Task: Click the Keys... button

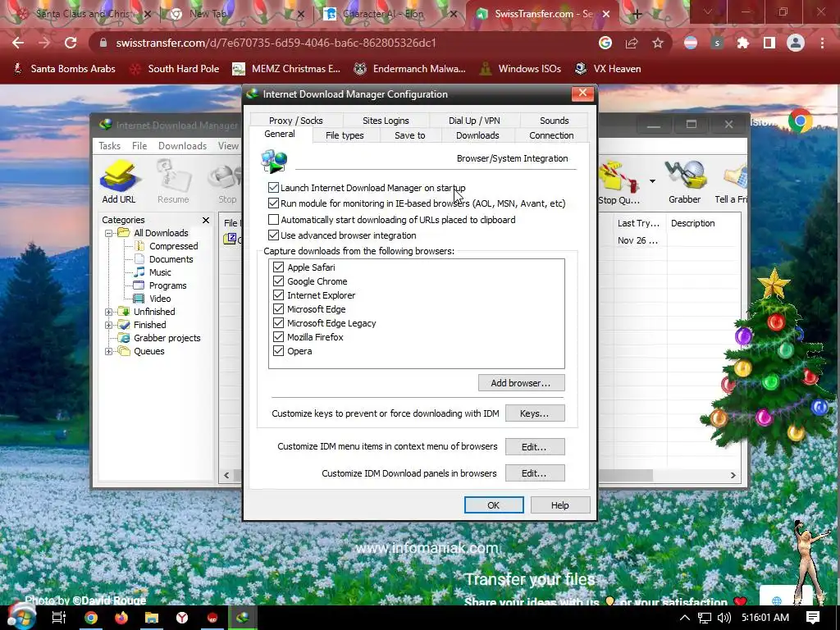Action: tap(535, 413)
